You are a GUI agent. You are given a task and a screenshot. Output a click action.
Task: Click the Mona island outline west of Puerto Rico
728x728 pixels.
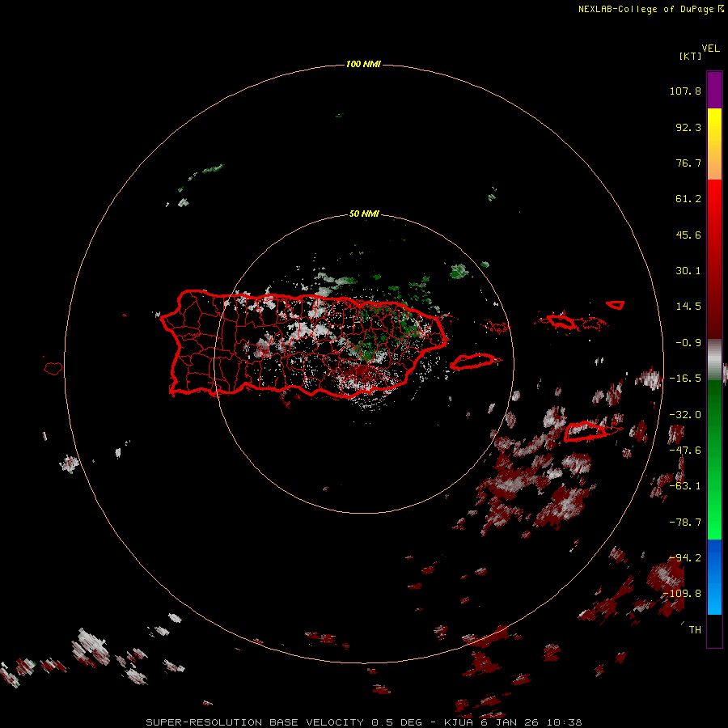coord(53,369)
